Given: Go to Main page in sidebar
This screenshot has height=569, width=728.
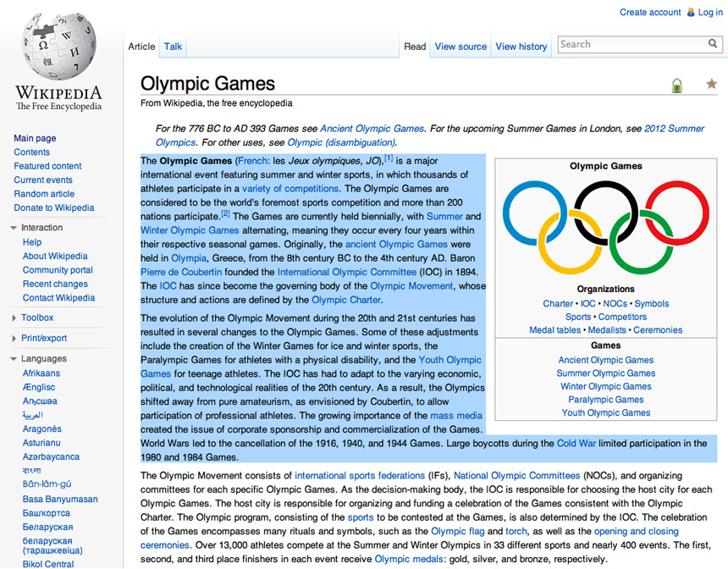Looking at the screenshot, I should pos(35,138).
